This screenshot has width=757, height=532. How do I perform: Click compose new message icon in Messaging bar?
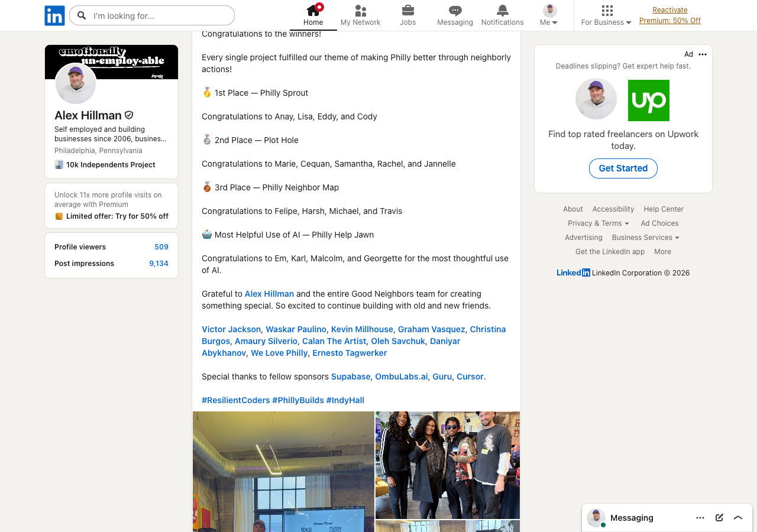pyautogui.click(x=719, y=518)
